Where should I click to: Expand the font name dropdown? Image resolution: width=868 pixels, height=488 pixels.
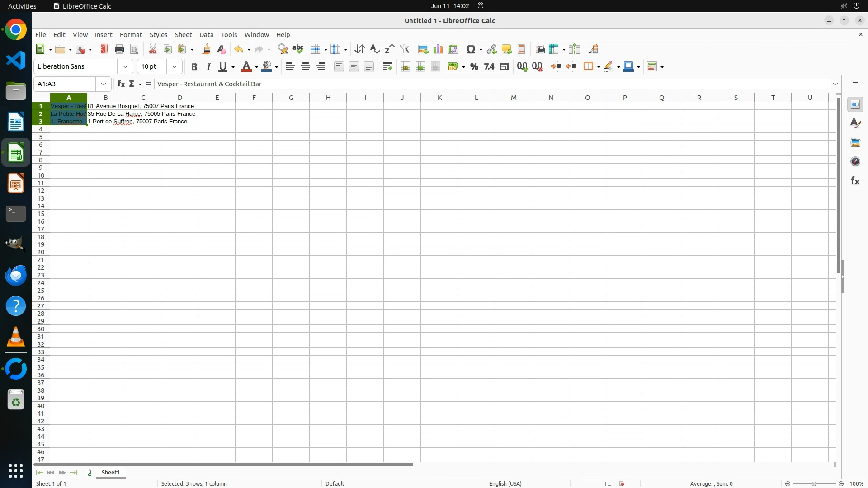coord(125,67)
